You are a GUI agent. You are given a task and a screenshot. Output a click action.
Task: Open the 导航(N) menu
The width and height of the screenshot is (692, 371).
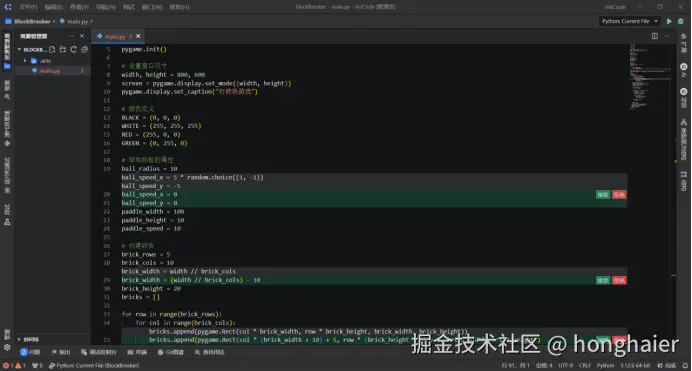coord(106,7)
